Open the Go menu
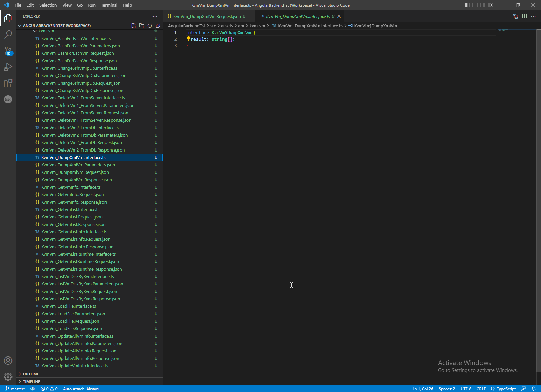This screenshot has height=392, width=541. [x=80, y=5]
